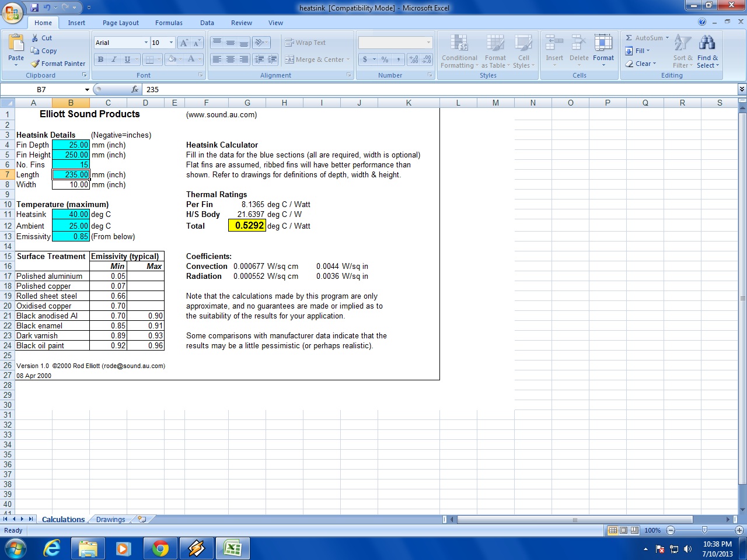Apply accounting dollar number format
The width and height of the screenshot is (747, 560).
(x=365, y=60)
